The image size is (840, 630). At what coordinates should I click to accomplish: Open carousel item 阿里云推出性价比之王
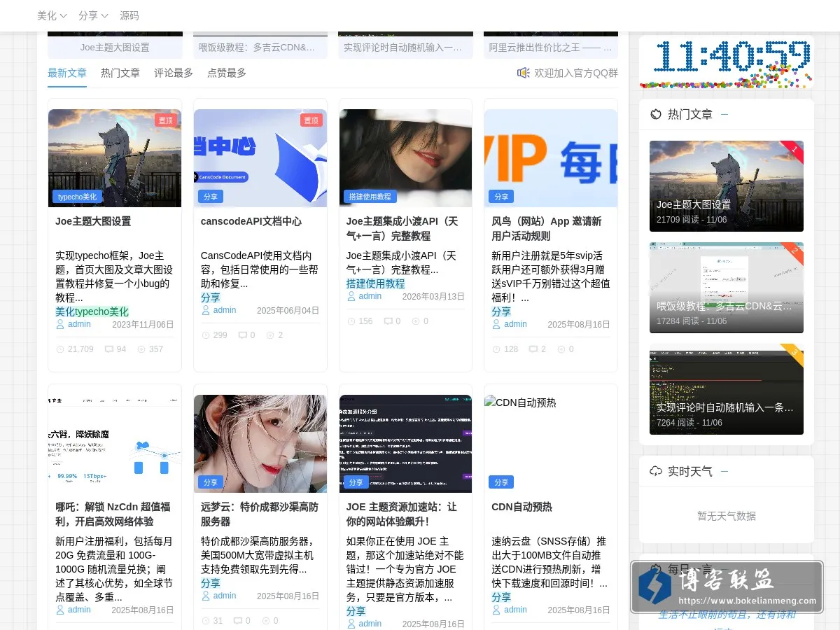point(551,48)
